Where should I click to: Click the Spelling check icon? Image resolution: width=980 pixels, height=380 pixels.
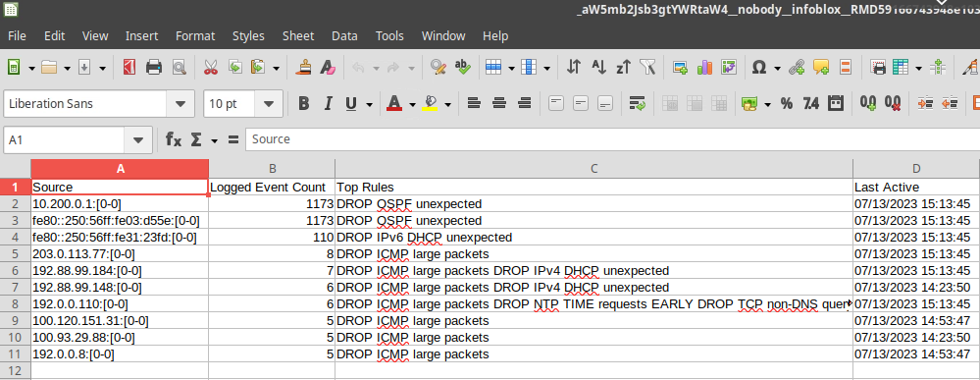pos(462,68)
